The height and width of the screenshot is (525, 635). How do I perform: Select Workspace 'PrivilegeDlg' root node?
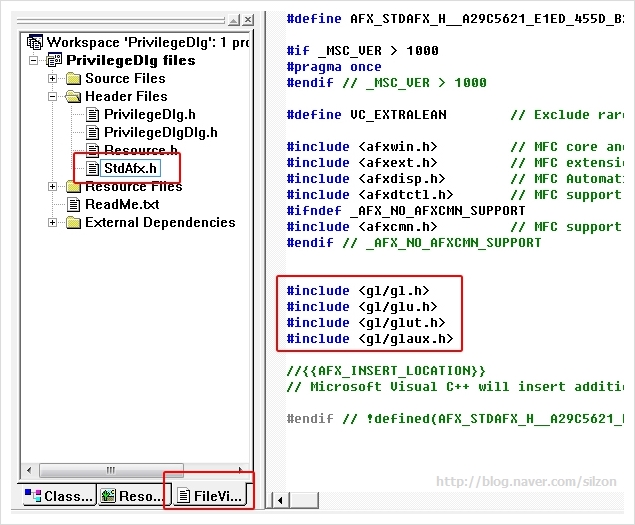click(x=148, y=42)
